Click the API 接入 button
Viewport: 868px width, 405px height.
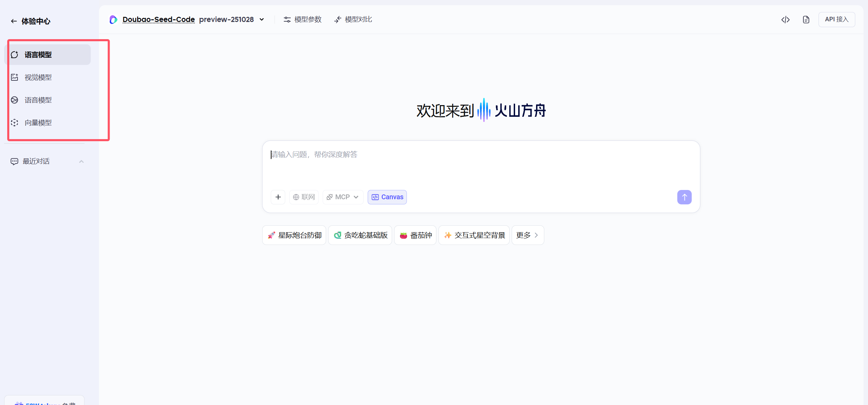[x=836, y=20]
